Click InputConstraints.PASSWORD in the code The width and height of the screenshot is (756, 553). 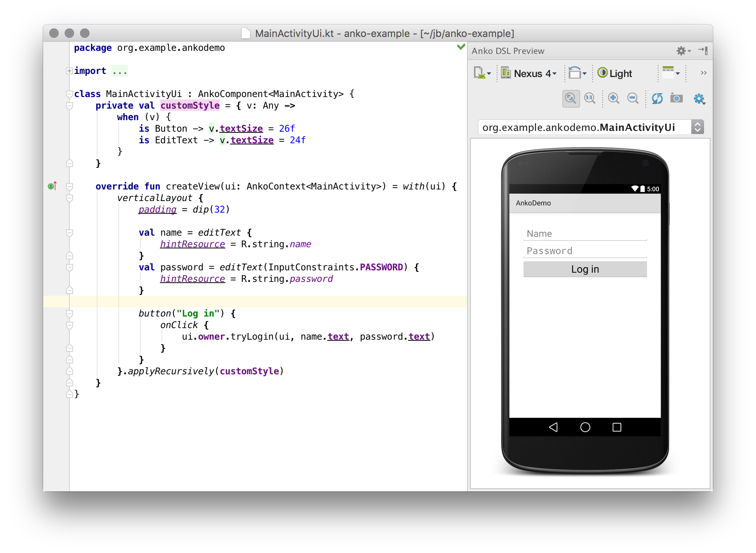click(336, 267)
